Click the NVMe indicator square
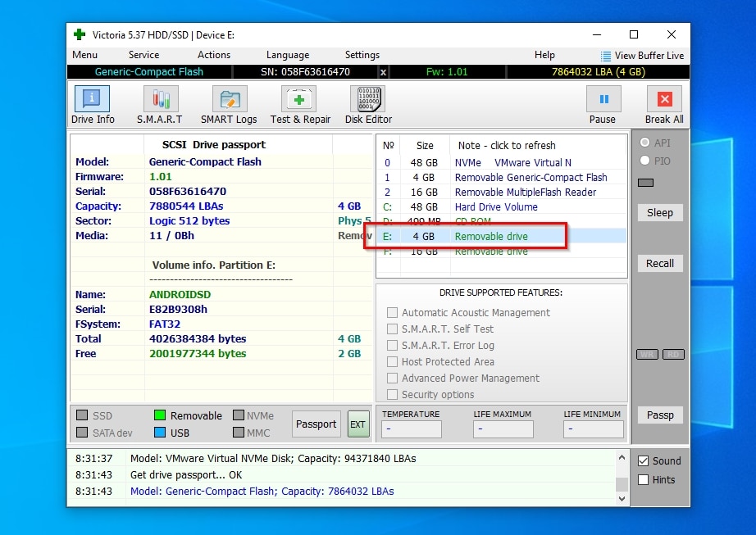 [238, 415]
